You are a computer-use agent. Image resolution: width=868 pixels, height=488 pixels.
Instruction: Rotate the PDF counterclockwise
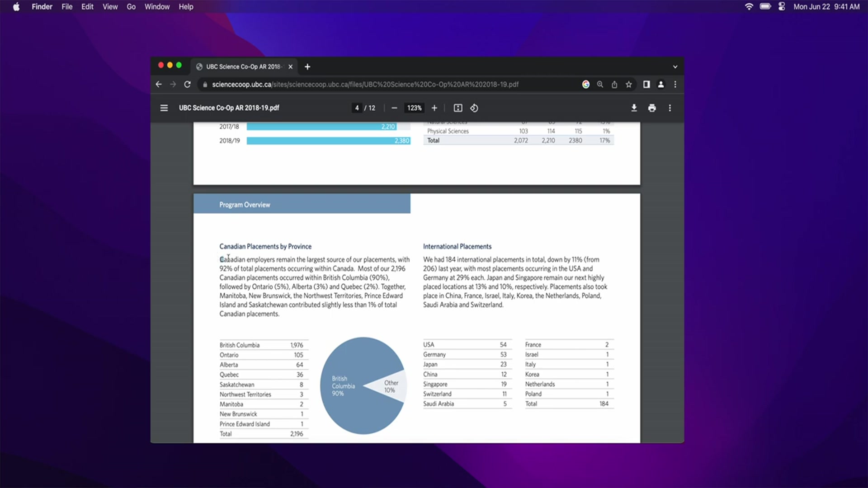click(x=474, y=108)
